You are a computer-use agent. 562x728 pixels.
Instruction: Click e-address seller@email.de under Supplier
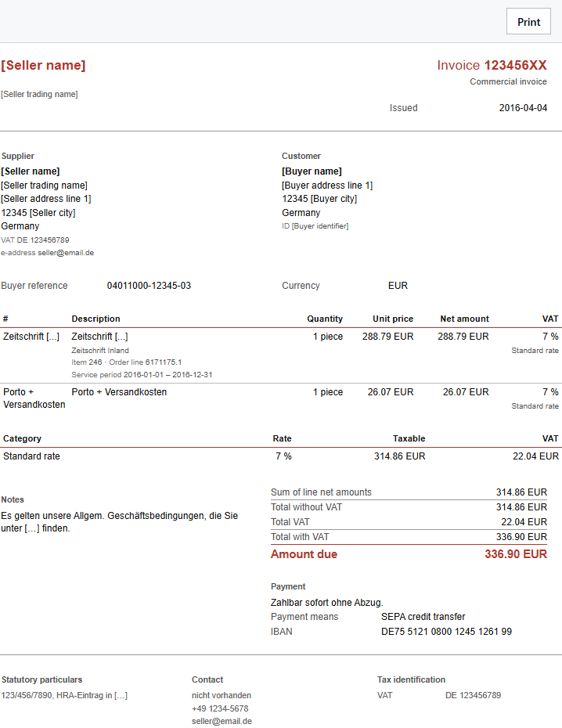[47, 253]
